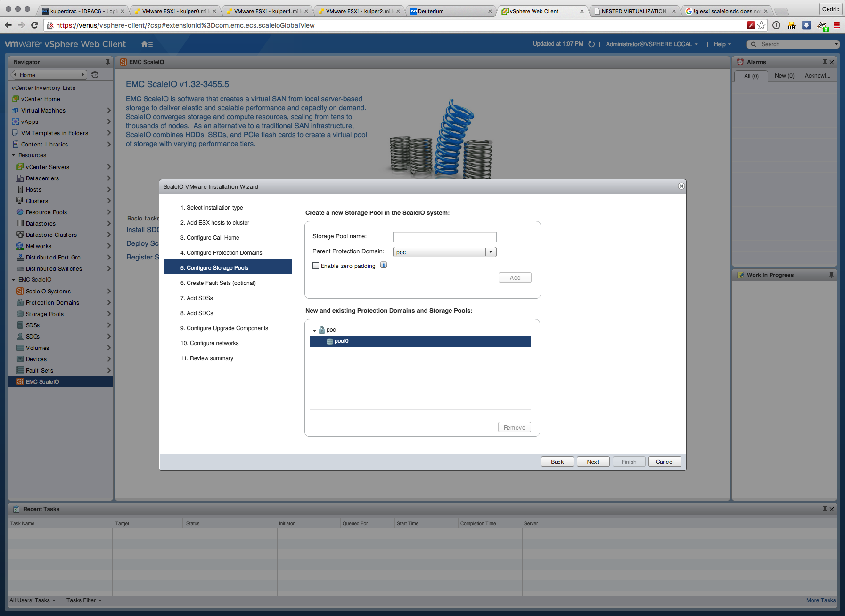Switch to the New (0) alarms tab
This screenshot has width=845, height=616.
[784, 76]
